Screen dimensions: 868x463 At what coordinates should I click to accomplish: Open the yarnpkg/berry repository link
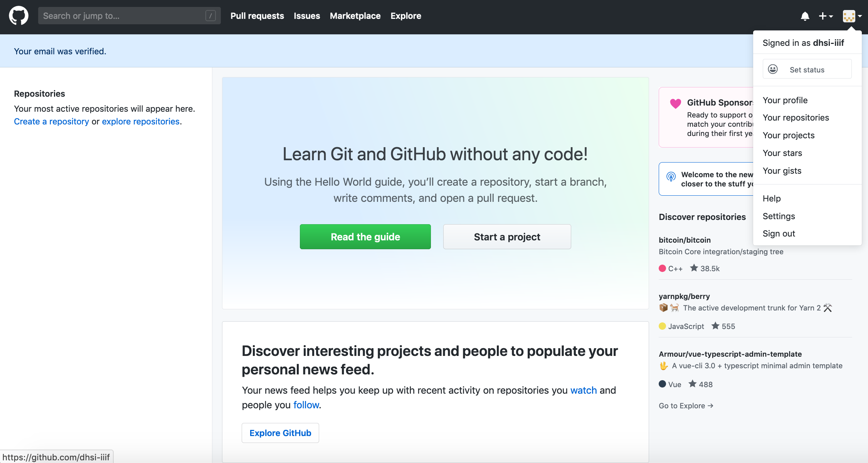(x=684, y=296)
